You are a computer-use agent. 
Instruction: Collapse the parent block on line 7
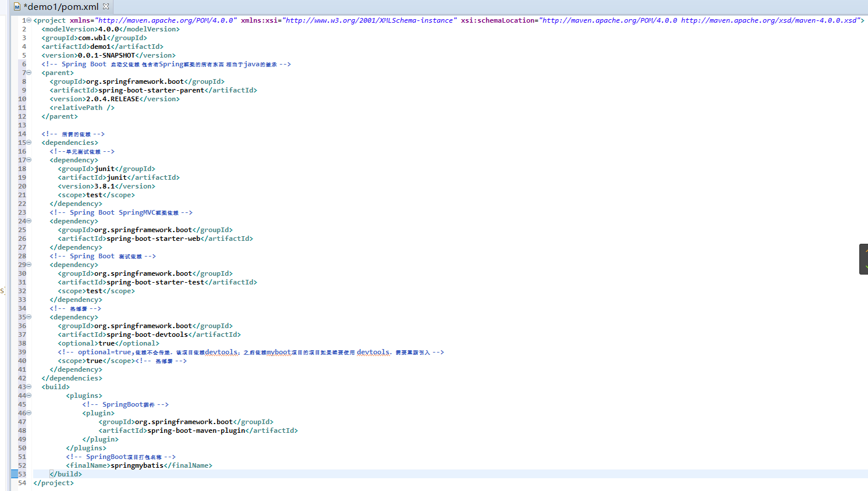[29, 73]
